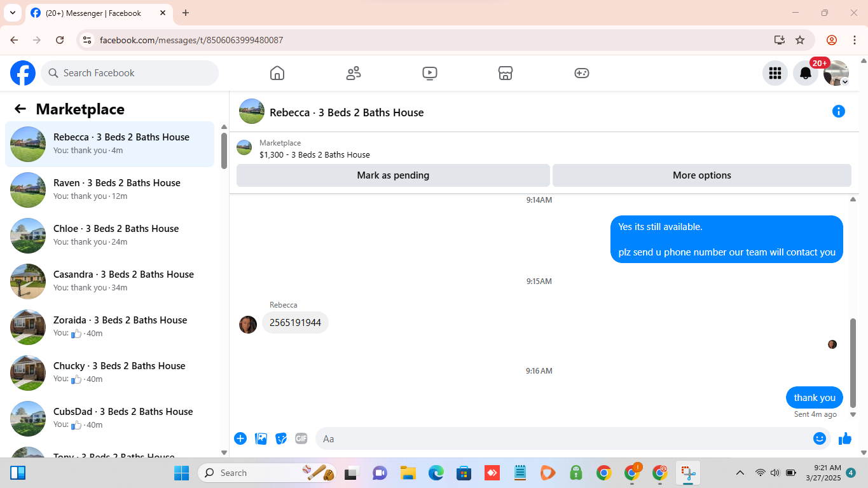This screenshot has width=868, height=488.
Task: Click the conversation list scrollbar
Action: tap(224, 151)
